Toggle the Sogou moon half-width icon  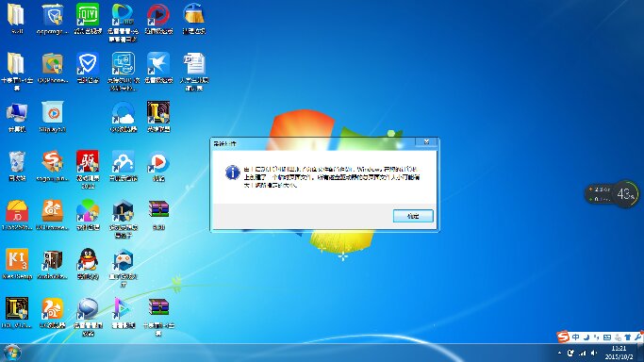pyautogui.click(x=586, y=337)
